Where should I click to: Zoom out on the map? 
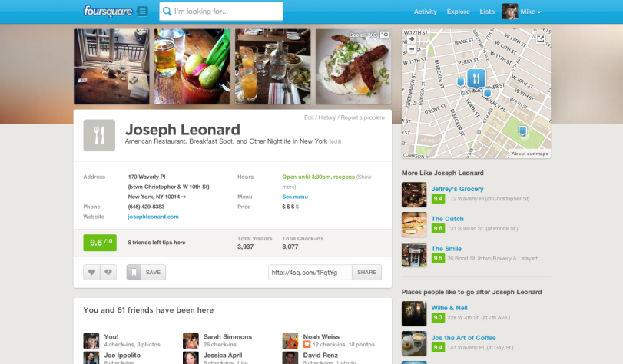click(412, 49)
